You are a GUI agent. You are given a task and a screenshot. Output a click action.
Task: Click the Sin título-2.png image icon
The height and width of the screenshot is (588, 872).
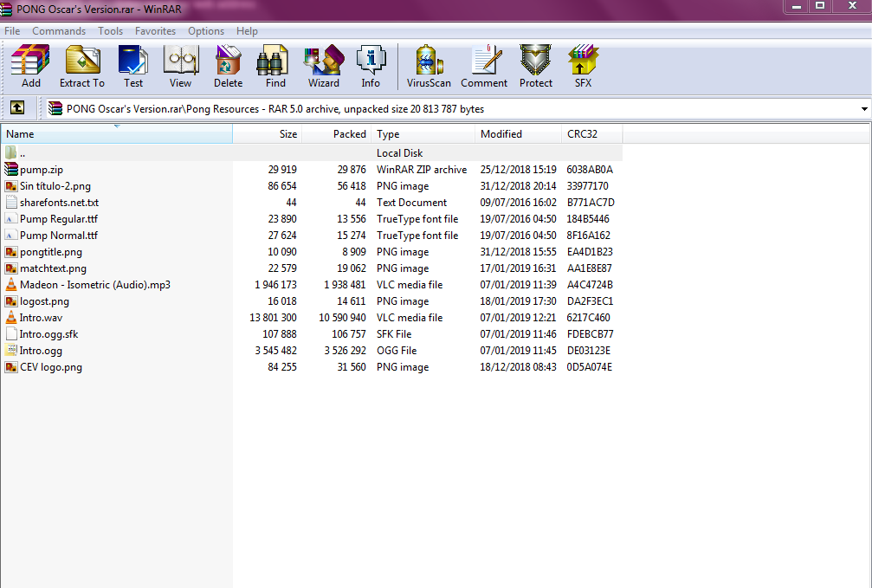pos(11,186)
